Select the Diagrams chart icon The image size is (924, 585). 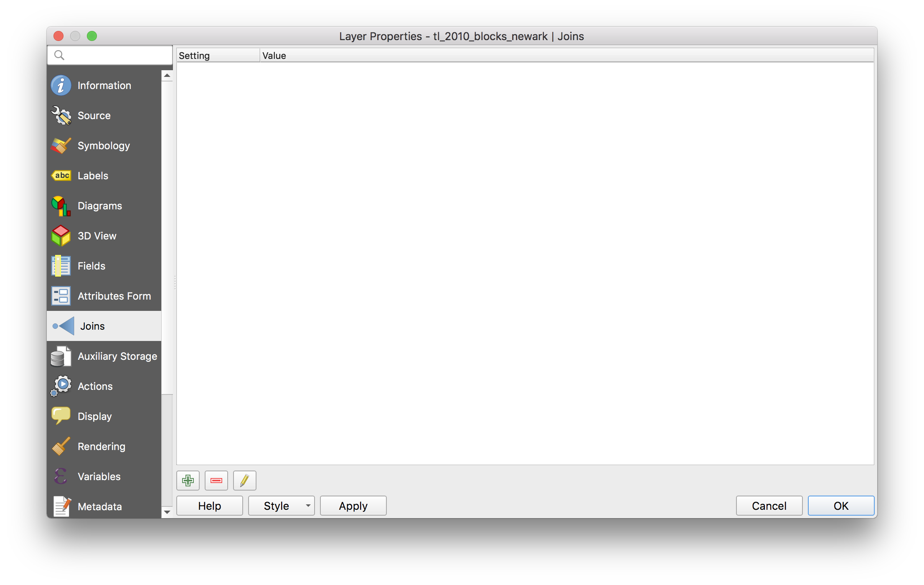[61, 206]
